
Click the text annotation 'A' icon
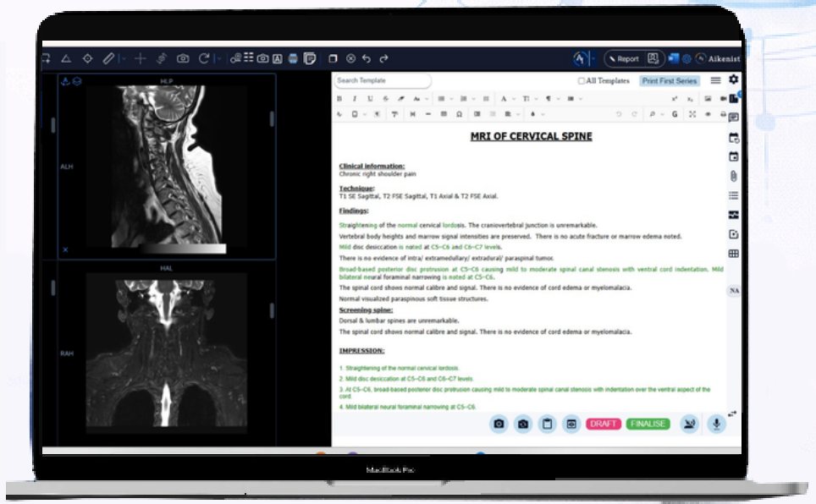click(278, 59)
